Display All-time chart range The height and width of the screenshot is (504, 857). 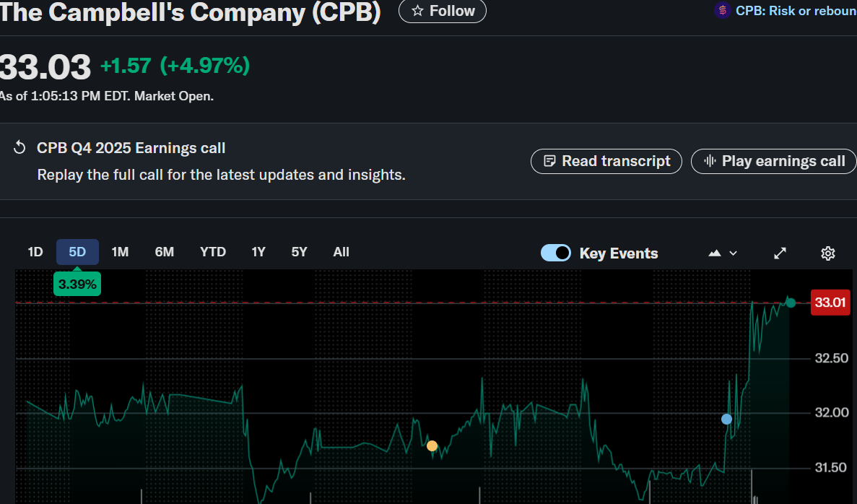click(341, 252)
